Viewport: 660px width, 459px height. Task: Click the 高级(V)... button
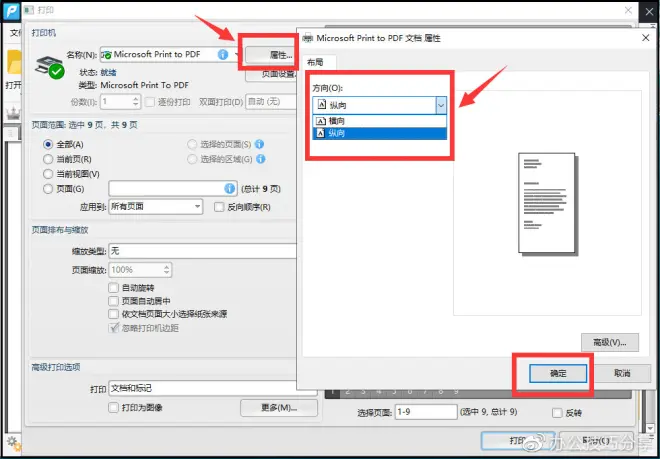click(x=609, y=342)
